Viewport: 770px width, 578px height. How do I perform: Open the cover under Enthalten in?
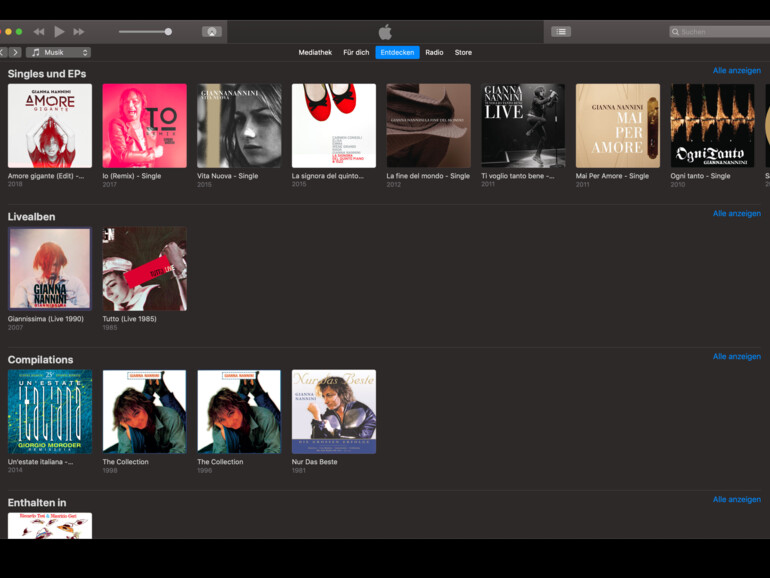tap(50, 525)
